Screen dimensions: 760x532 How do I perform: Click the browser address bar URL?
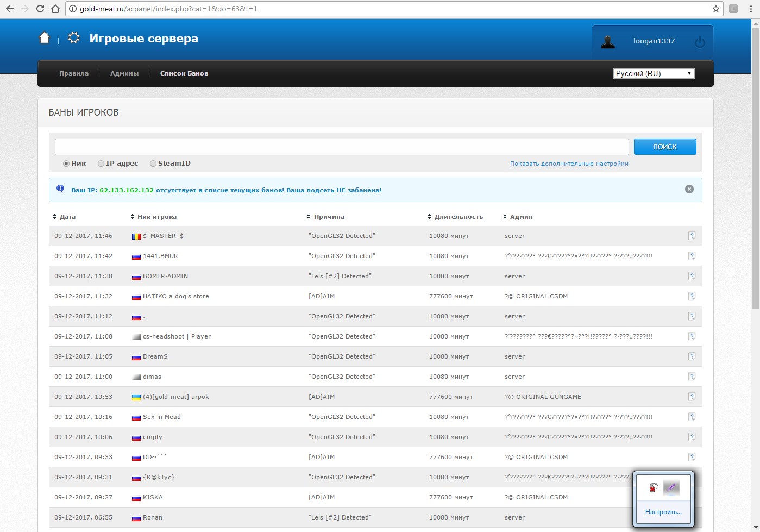[168, 9]
